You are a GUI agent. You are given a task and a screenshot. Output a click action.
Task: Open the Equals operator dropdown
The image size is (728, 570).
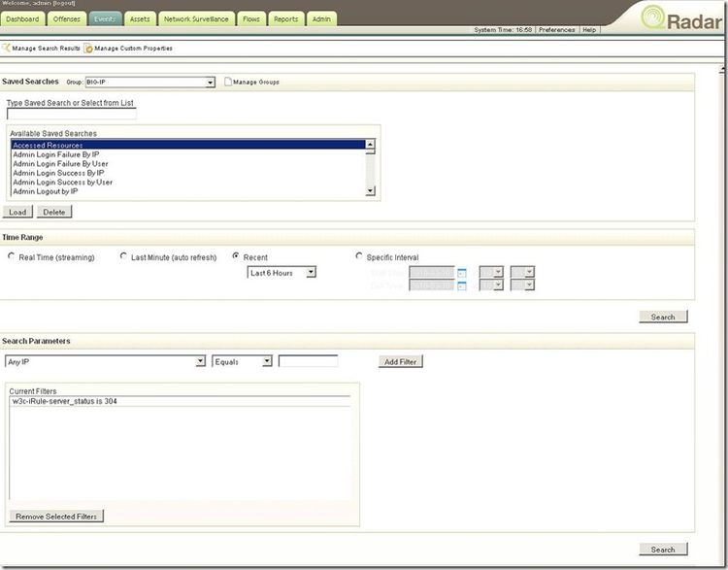point(242,361)
